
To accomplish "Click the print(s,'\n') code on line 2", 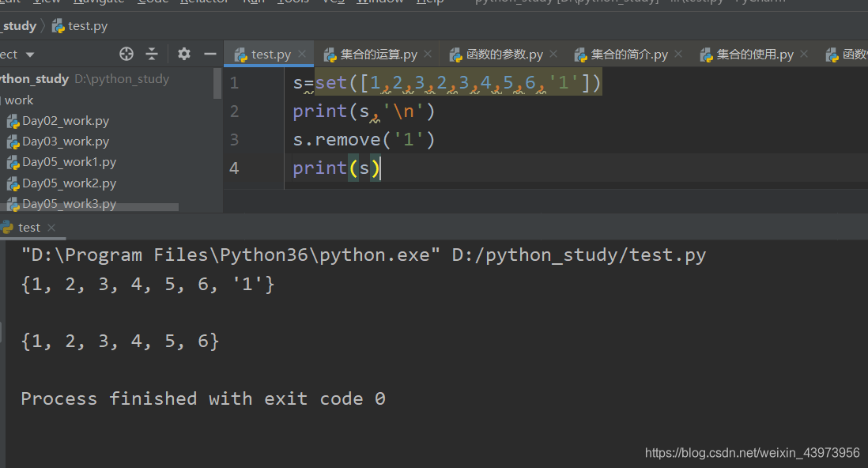I will pyautogui.click(x=364, y=111).
